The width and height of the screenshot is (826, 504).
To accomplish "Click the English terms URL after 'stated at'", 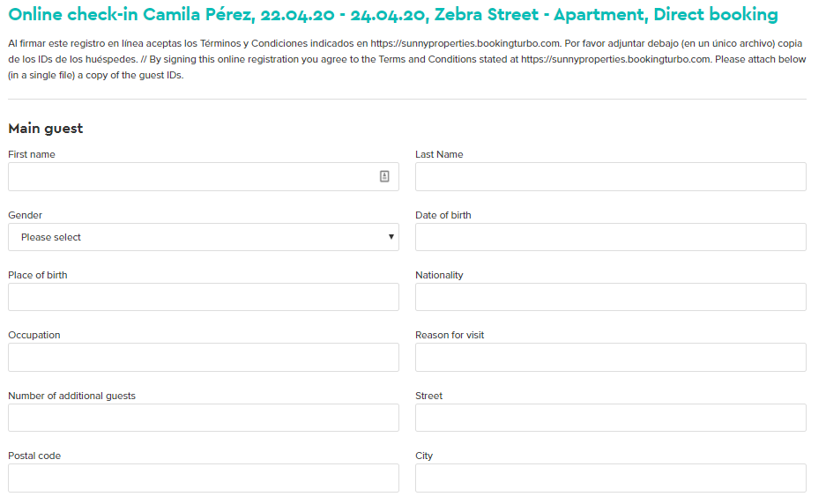I will pyautogui.click(x=615, y=59).
